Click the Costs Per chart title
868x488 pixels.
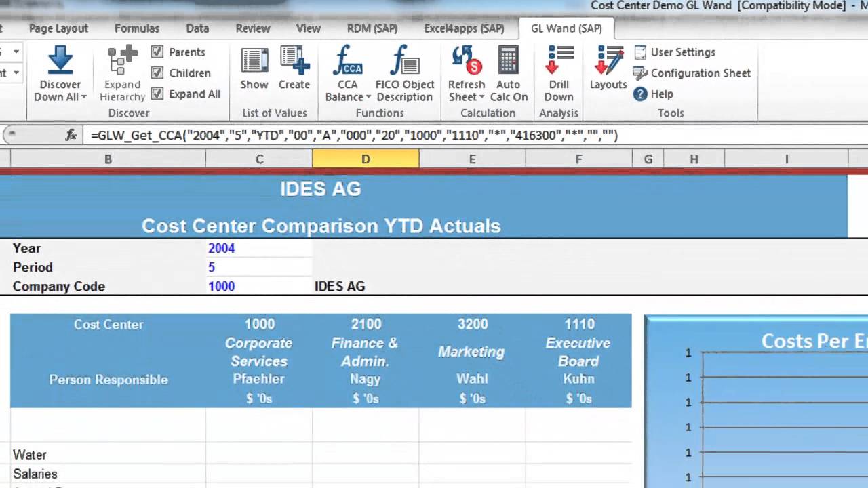(x=814, y=341)
